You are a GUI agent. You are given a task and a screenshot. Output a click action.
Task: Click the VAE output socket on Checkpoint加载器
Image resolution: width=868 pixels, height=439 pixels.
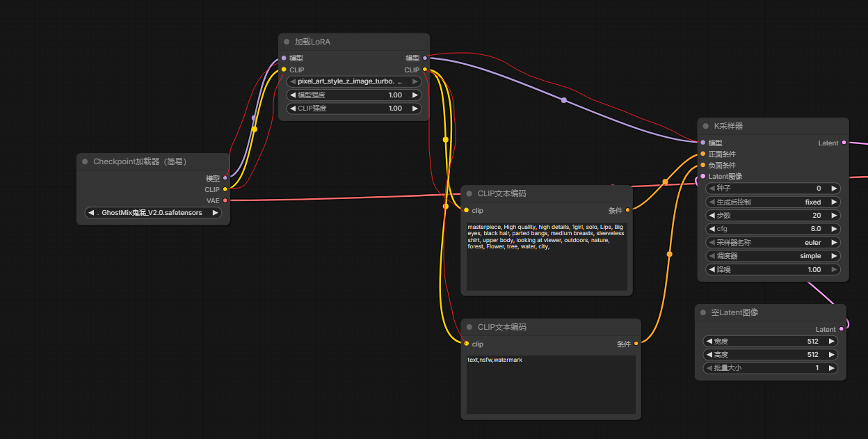tap(225, 200)
